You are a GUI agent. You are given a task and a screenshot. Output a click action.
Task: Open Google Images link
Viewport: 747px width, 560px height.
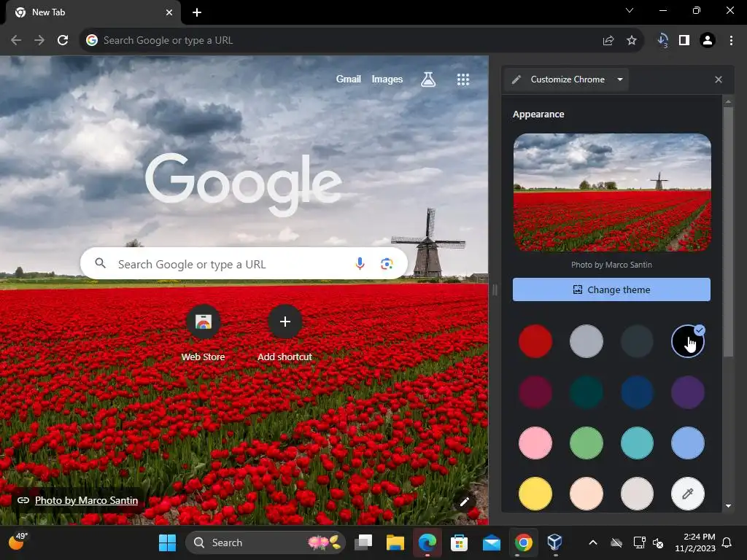387,79
